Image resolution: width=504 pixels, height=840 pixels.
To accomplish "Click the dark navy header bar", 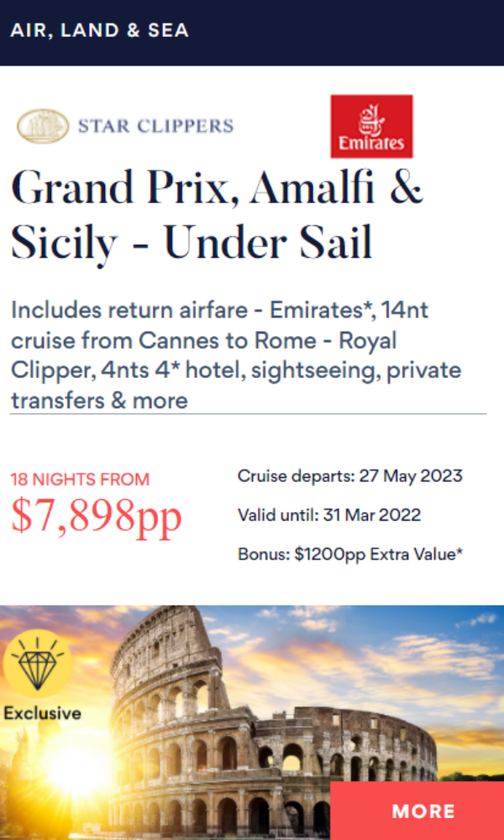I will click(x=252, y=33).
